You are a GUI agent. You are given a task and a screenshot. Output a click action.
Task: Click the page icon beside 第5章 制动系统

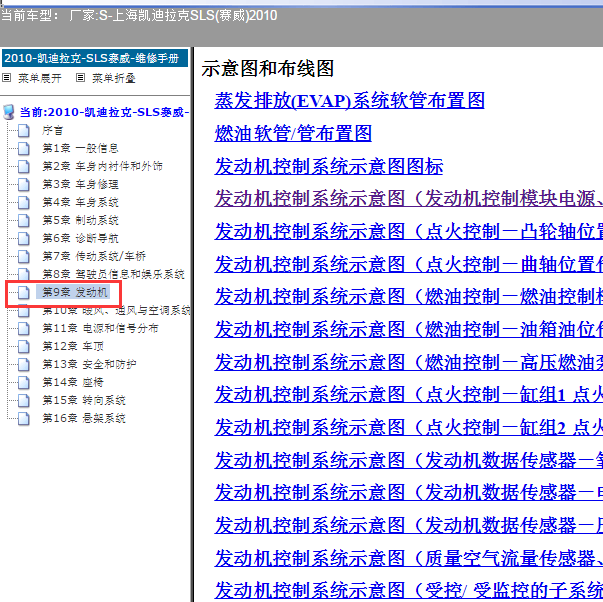point(23,220)
